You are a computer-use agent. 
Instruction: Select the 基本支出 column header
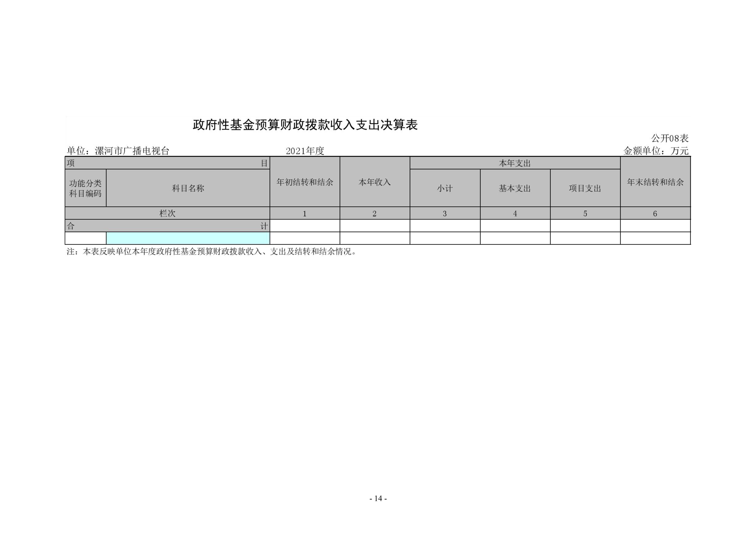point(515,188)
